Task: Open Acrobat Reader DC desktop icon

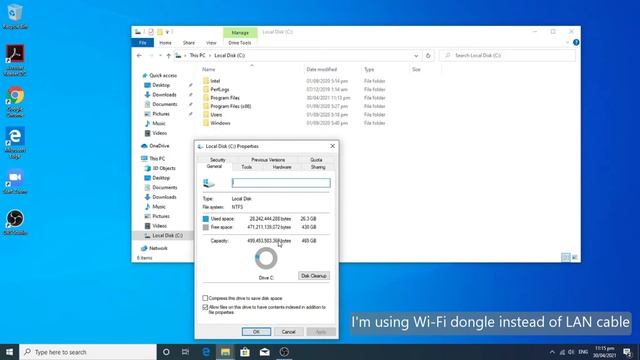Action: (15, 60)
